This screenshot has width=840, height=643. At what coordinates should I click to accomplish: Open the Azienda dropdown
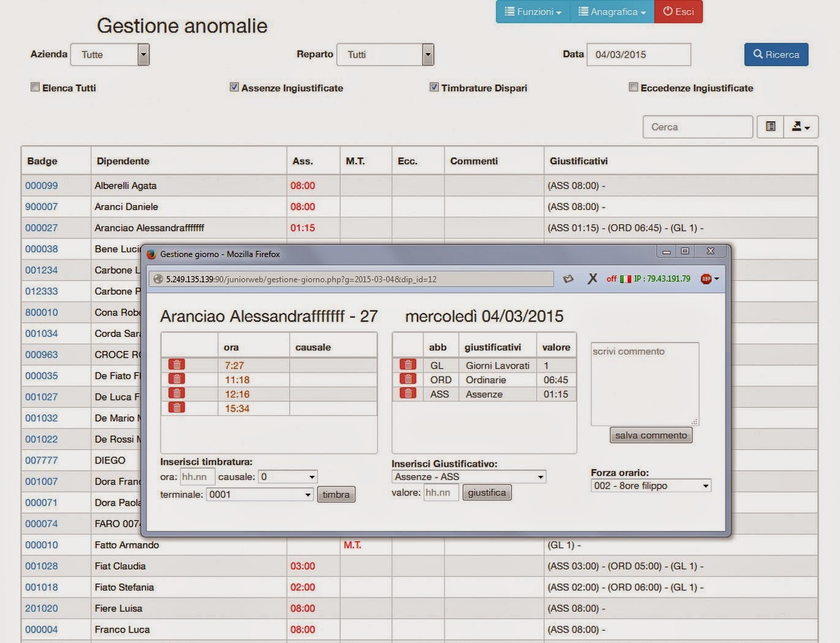110,55
